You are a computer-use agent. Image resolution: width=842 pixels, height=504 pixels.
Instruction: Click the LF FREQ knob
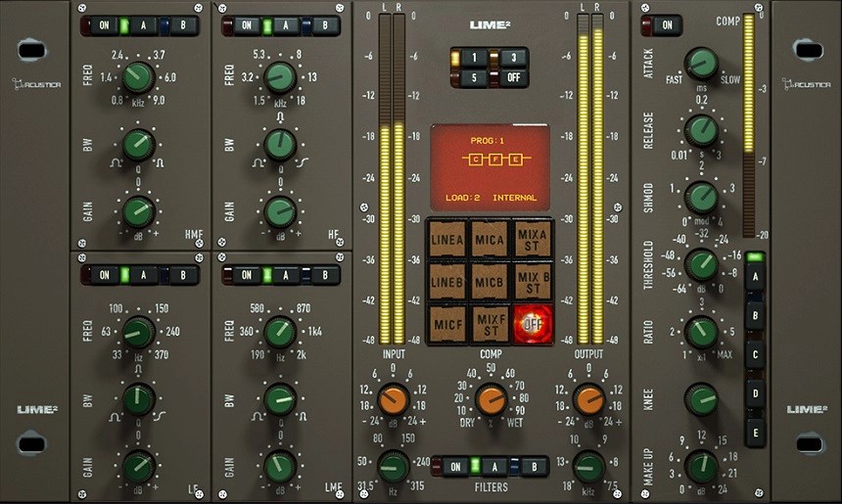pos(139,332)
